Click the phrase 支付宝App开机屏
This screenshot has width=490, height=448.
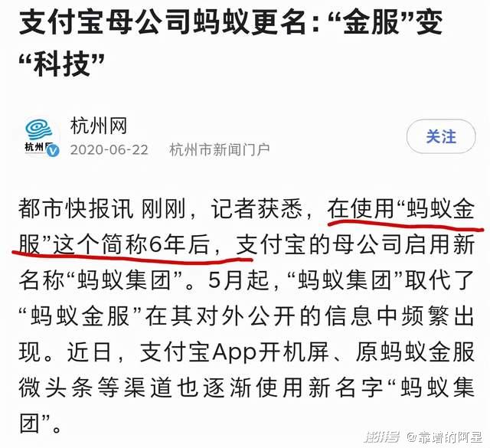pyautogui.click(x=234, y=352)
